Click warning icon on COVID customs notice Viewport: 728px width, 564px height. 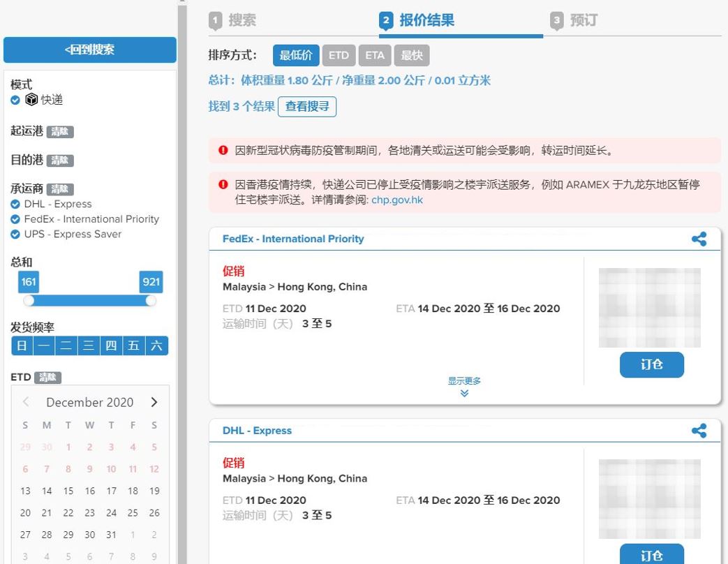click(x=223, y=150)
